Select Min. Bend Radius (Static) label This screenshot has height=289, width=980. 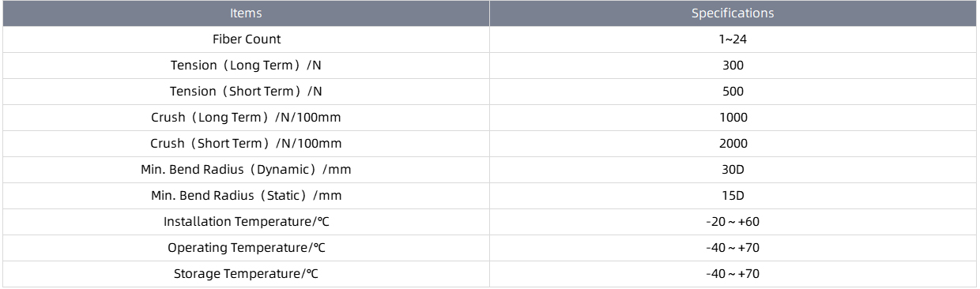coord(247,196)
